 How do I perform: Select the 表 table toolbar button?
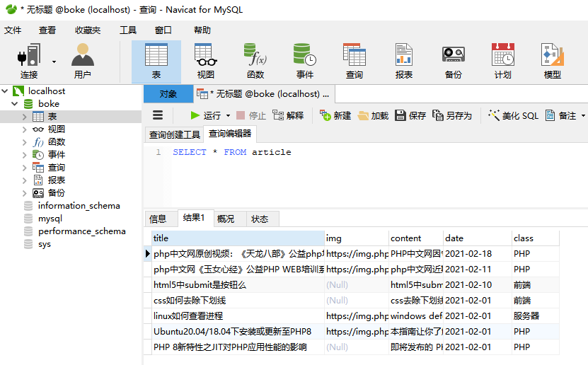pyautogui.click(x=156, y=62)
